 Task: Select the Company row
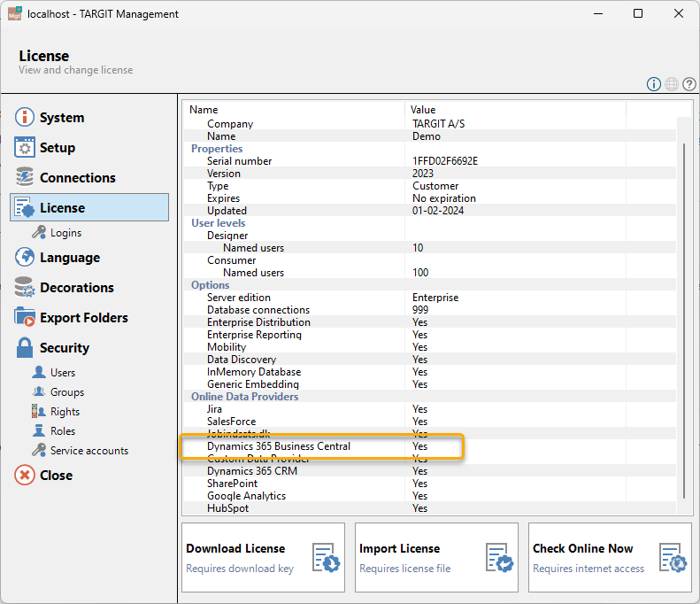point(430,124)
